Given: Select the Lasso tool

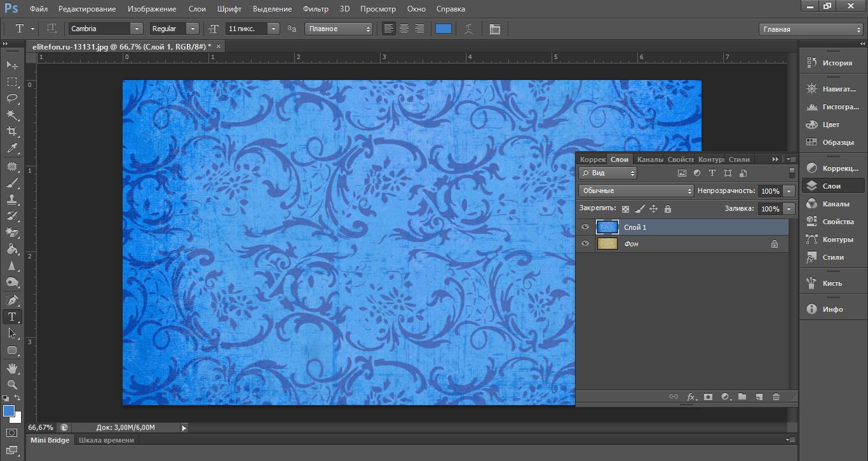Looking at the screenshot, I should pyautogui.click(x=12, y=98).
